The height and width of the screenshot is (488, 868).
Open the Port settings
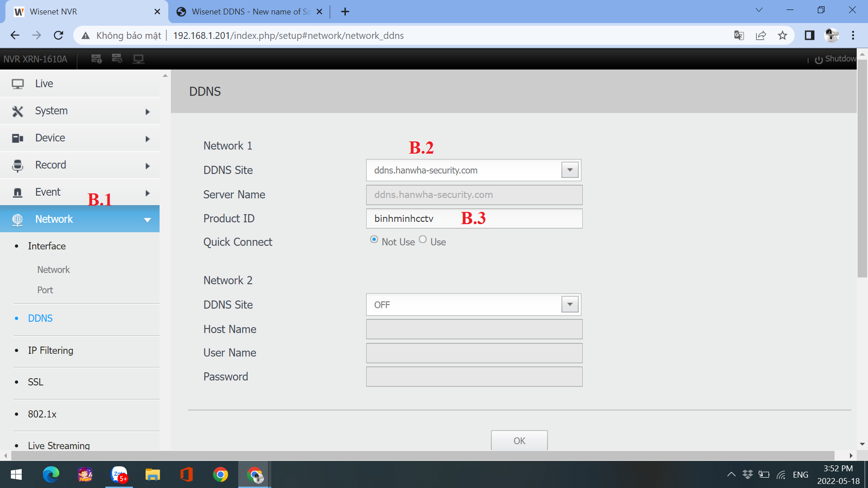pyautogui.click(x=45, y=290)
